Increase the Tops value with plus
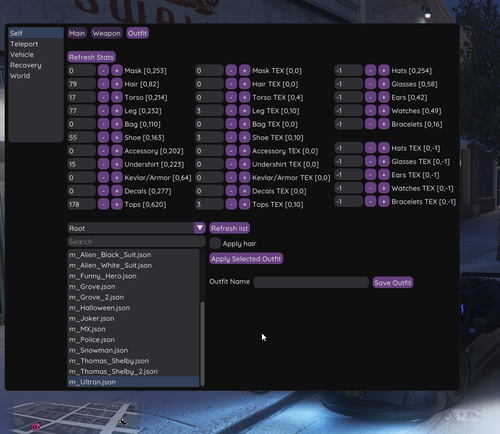This screenshot has width=500, height=434. pyautogui.click(x=117, y=204)
